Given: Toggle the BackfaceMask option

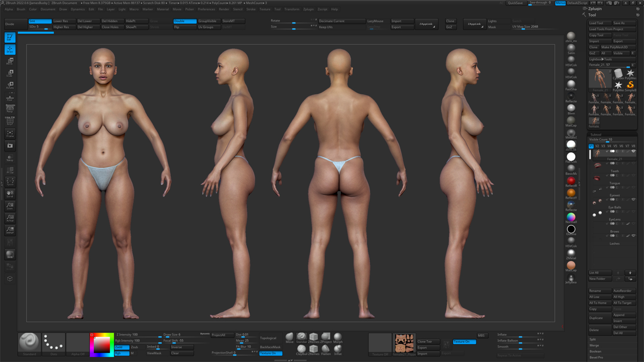Looking at the screenshot, I should pos(270,347).
